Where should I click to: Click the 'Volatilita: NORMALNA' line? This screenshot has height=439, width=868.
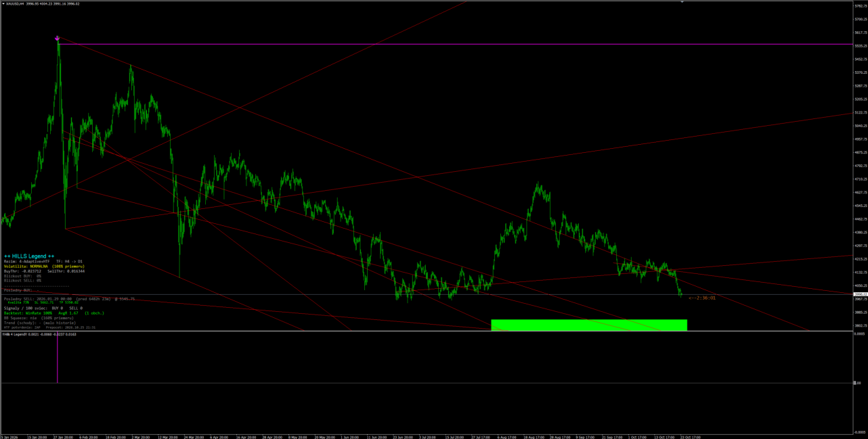[x=44, y=267]
